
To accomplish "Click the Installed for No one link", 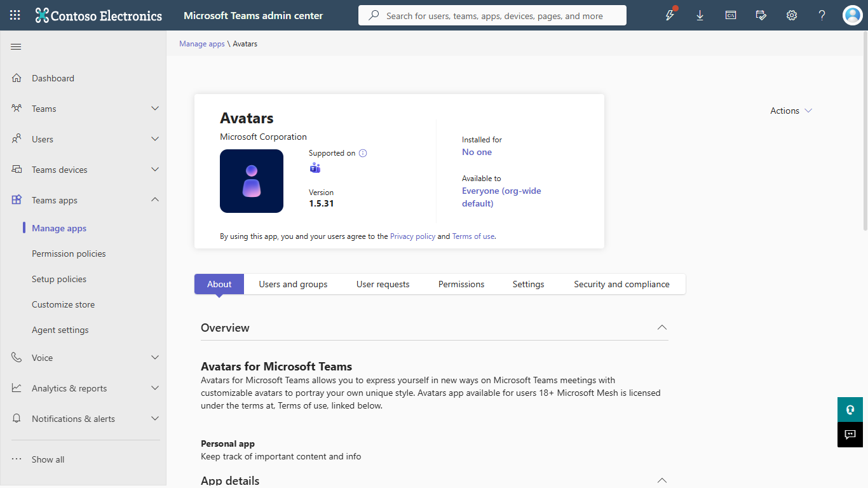I will pos(477,152).
